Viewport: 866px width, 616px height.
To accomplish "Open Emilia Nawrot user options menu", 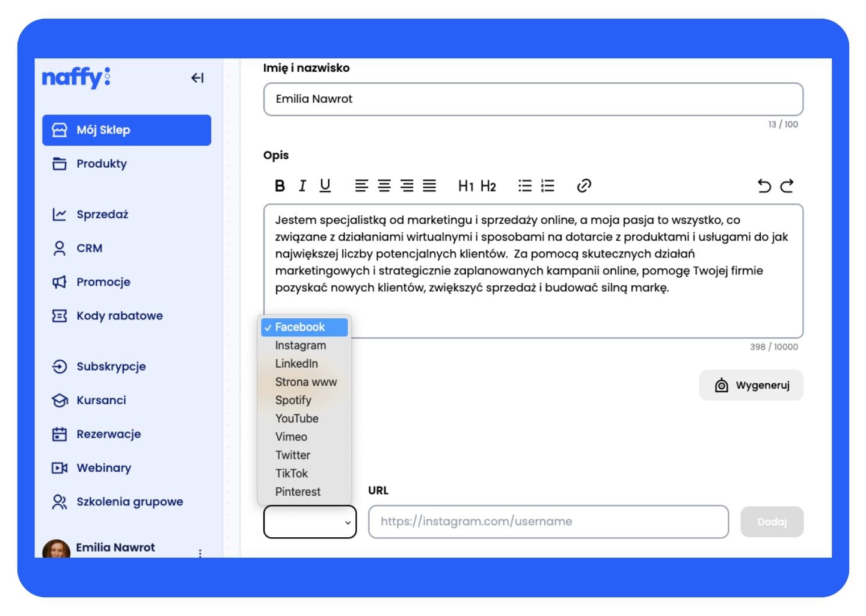I will click(200, 553).
